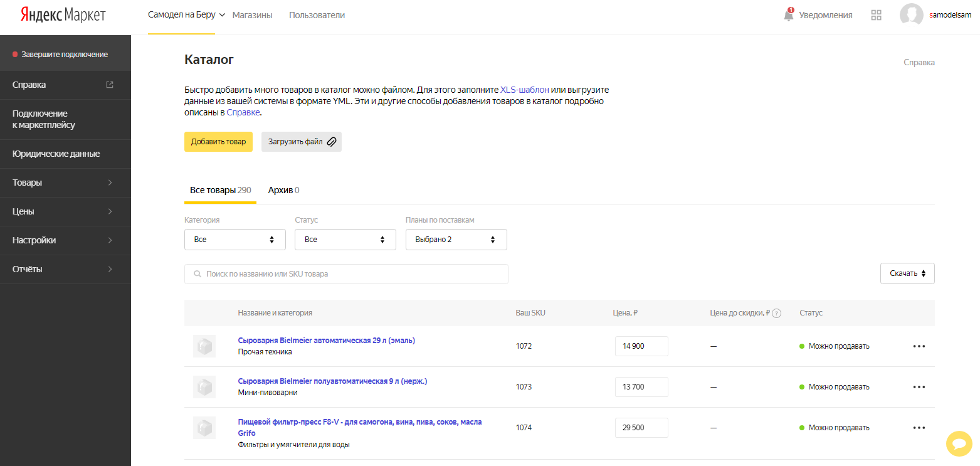Click the product search field
The image size is (980, 466).
(346, 274)
